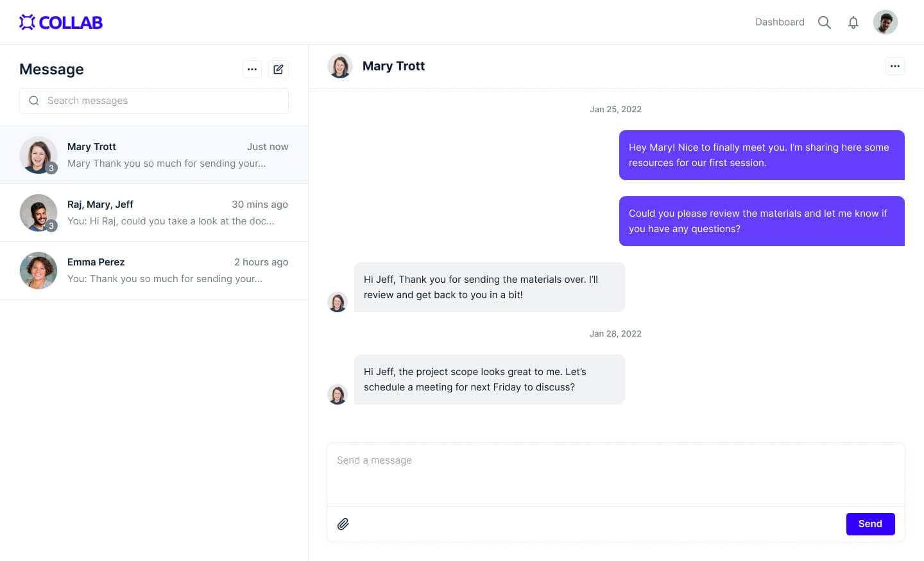Click Mary Trott's avatar in the chat header
Viewport: 924px width, 561px height.
point(340,65)
